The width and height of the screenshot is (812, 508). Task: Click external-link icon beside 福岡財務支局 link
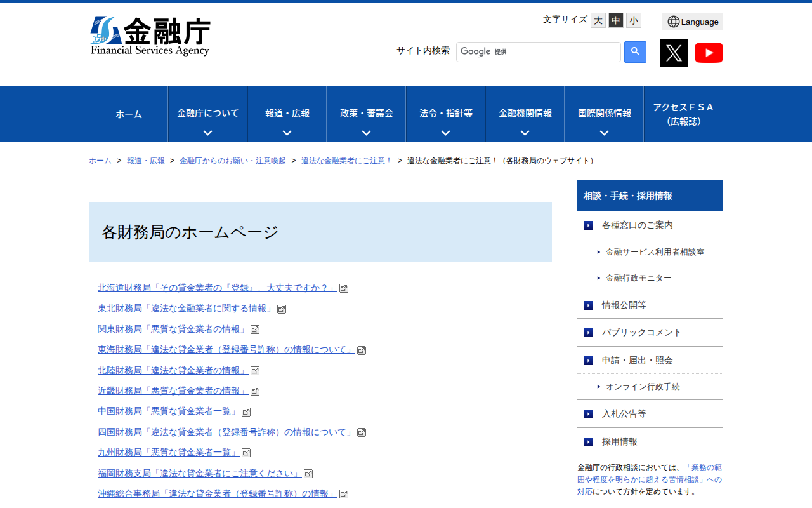[x=308, y=474]
